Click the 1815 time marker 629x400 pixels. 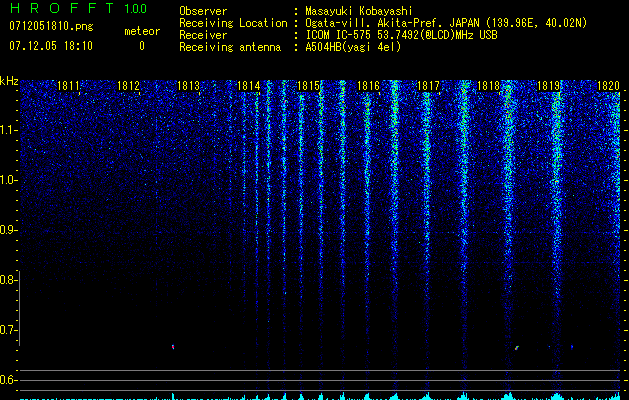pyautogui.click(x=308, y=85)
